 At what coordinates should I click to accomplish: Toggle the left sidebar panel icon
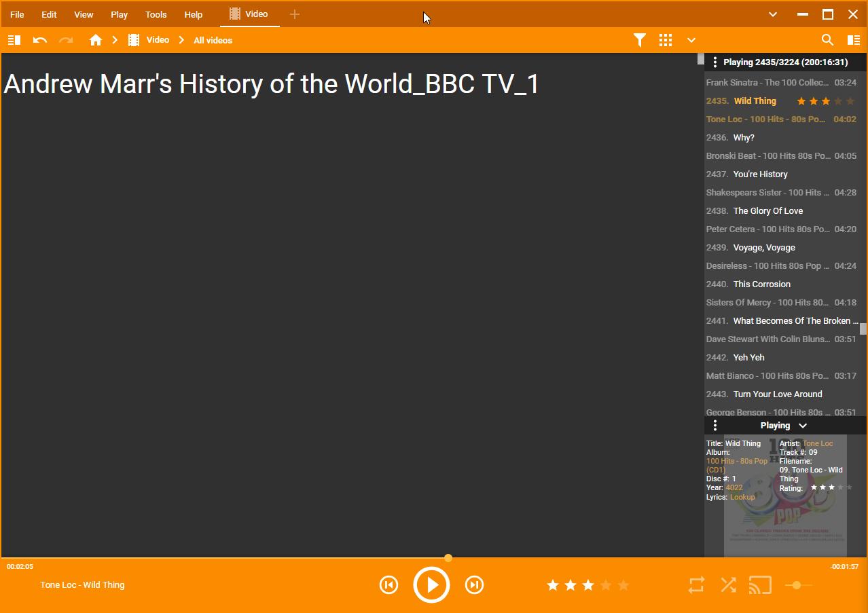pos(14,40)
